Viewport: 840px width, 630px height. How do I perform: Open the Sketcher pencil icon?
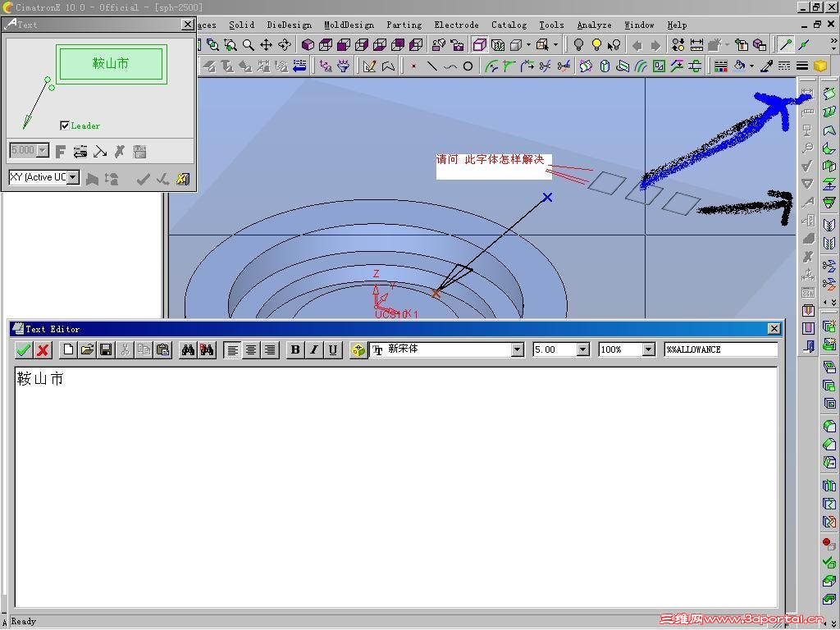tap(370, 66)
